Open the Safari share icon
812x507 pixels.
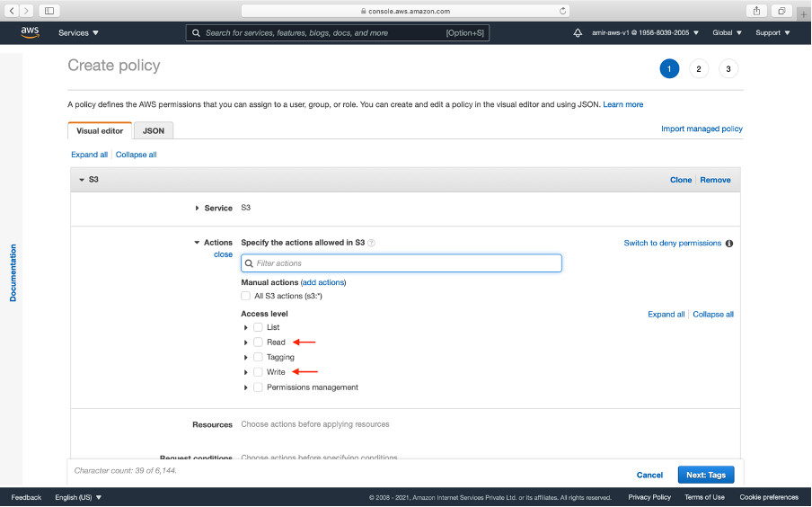tap(756, 11)
